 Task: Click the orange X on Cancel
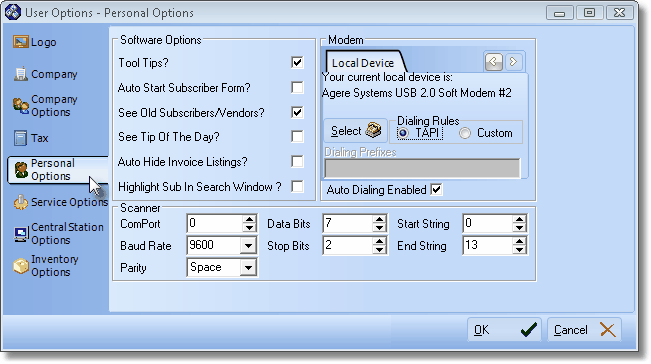tap(608, 330)
